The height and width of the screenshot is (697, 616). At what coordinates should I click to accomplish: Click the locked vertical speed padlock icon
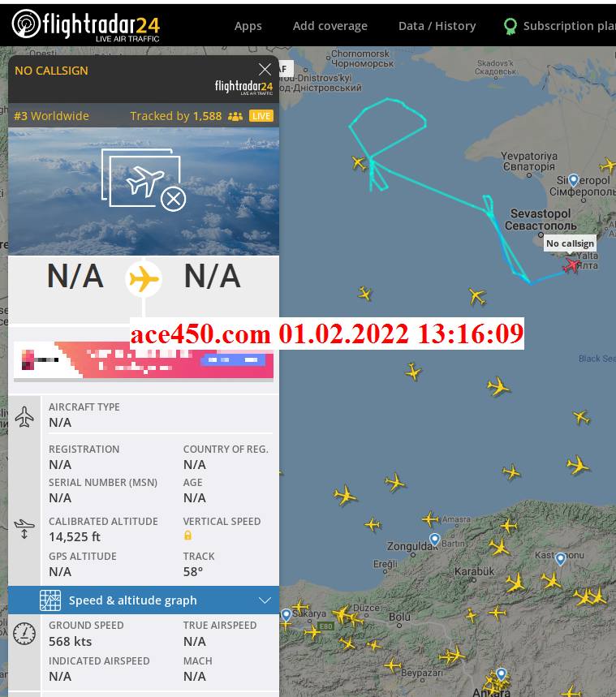tap(187, 536)
